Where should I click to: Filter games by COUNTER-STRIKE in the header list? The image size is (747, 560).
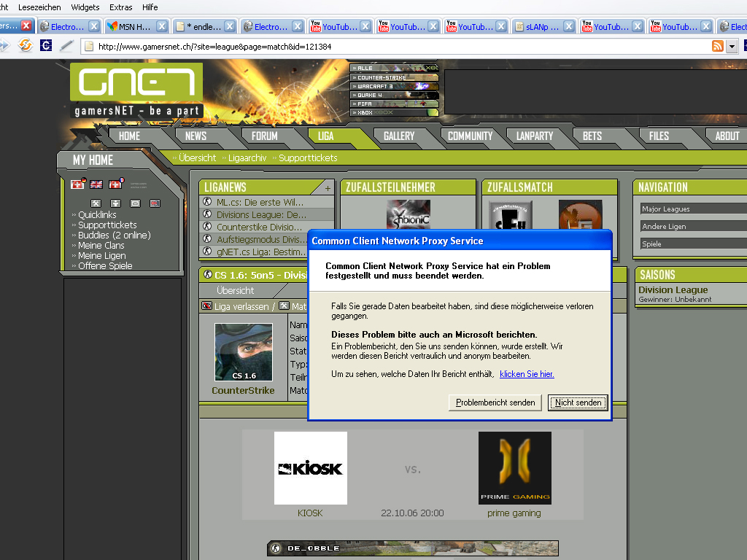pos(394,77)
